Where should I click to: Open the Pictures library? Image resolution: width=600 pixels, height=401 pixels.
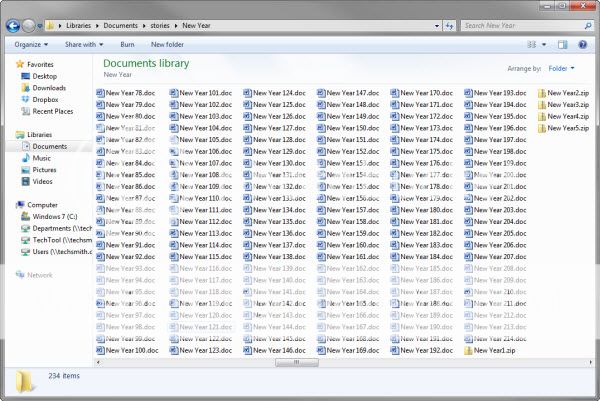(44, 170)
